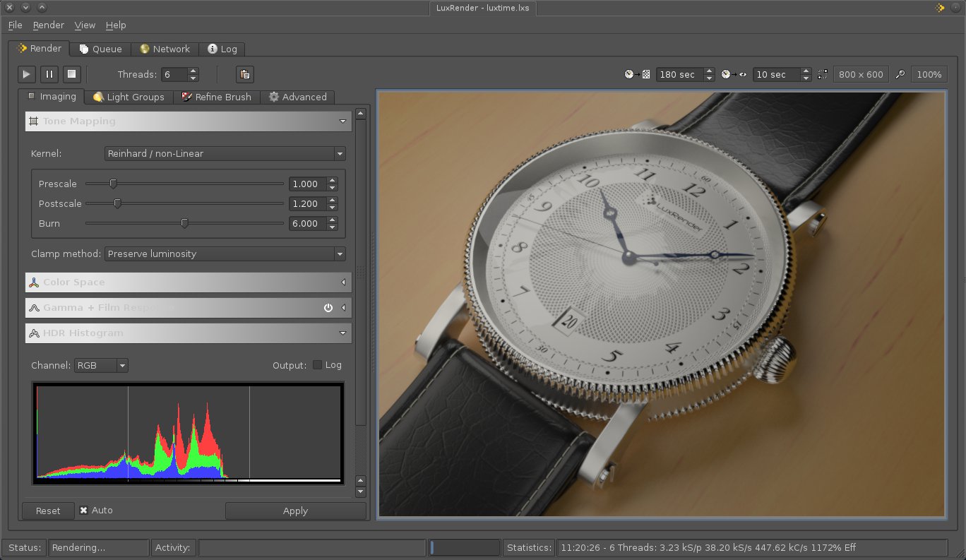Viewport: 966px width, 560px height.
Task: Click the Tone Mapping section icon
Action: tap(33, 121)
